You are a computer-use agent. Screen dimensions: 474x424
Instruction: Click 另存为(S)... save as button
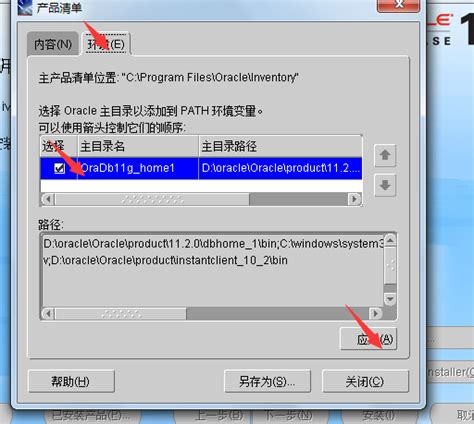pos(267,381)
